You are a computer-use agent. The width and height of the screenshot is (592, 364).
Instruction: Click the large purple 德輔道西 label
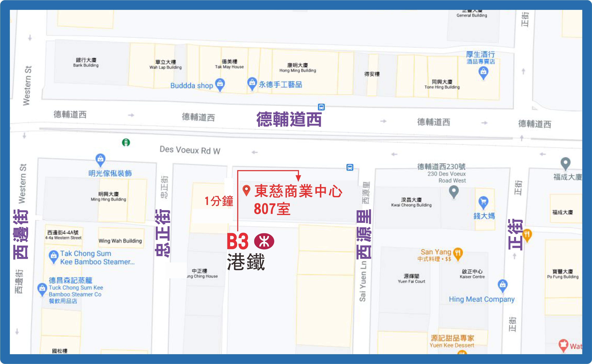[x=289, y=119]
